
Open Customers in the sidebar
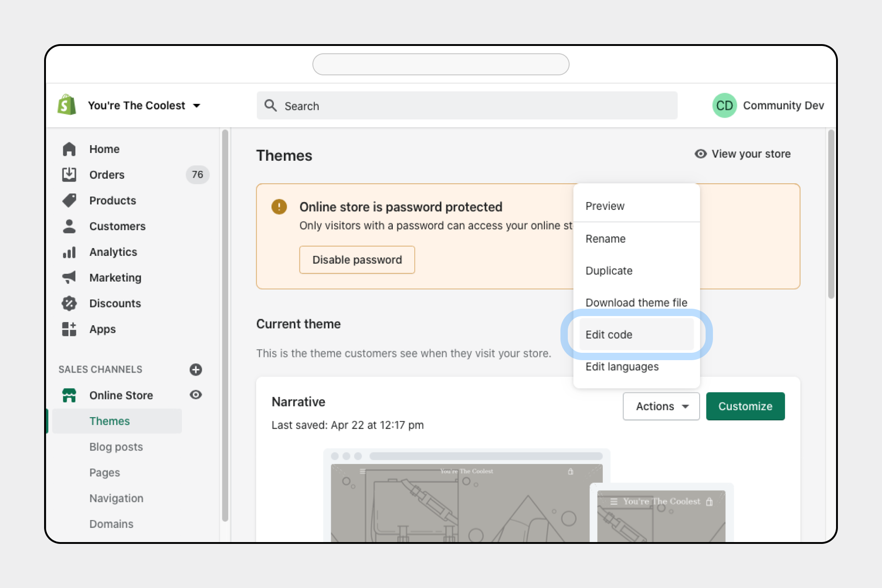(117, 226)
